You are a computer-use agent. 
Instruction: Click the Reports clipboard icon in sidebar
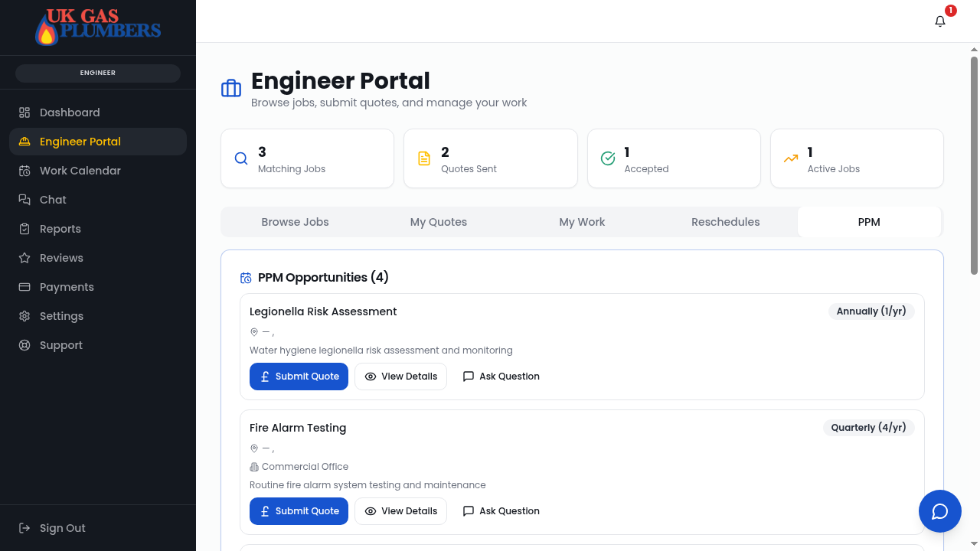[x=24, y=229]
